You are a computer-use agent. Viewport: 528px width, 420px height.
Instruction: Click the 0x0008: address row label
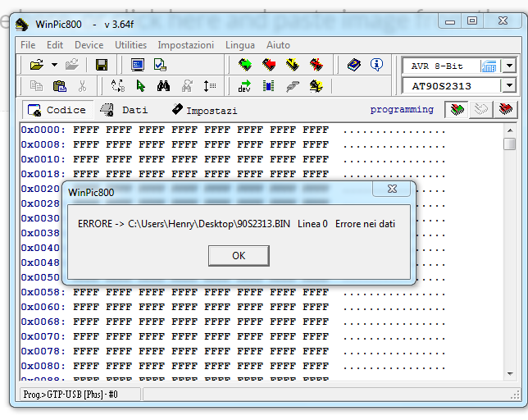tap(43, 144)
